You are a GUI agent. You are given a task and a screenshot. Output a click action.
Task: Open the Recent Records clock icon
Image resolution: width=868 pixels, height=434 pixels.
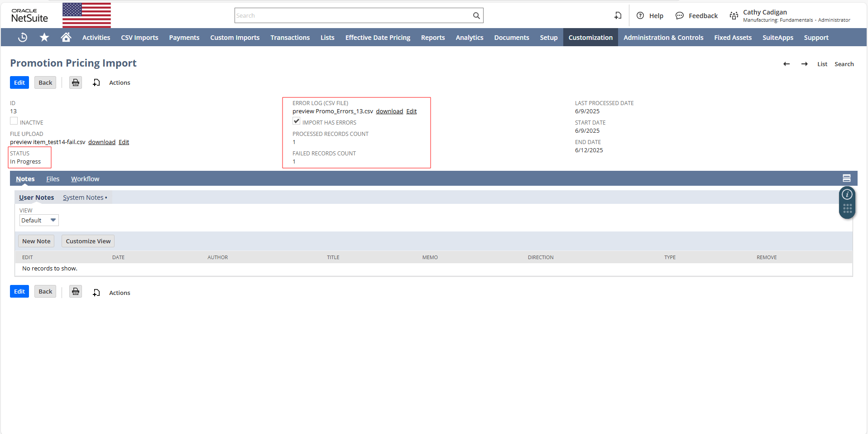(22, 37)
